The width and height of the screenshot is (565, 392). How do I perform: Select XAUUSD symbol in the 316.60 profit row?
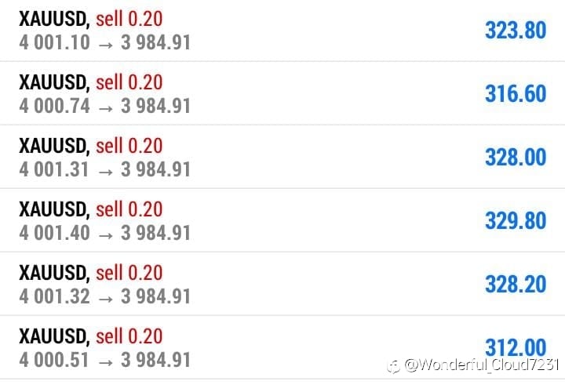(x=52, y=81)
